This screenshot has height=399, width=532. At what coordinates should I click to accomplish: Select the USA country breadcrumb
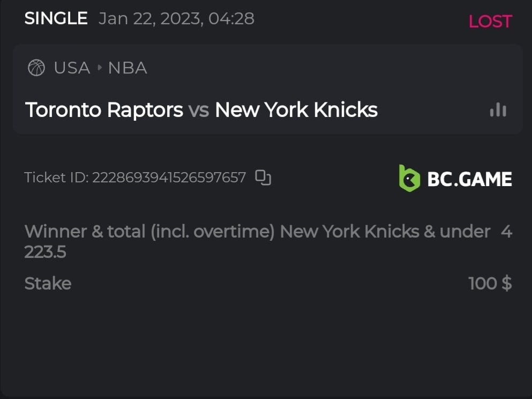[72, 68]
